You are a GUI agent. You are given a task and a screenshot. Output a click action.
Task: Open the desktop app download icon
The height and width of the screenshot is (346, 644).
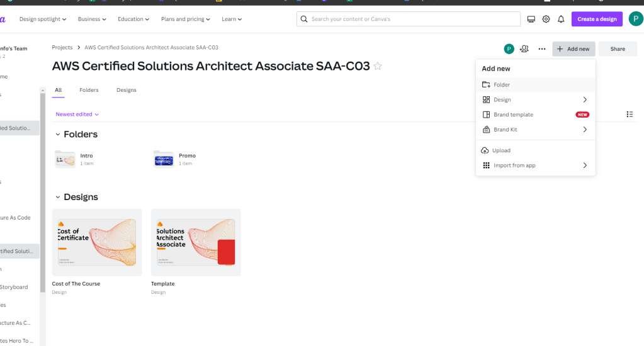point(531,19)
